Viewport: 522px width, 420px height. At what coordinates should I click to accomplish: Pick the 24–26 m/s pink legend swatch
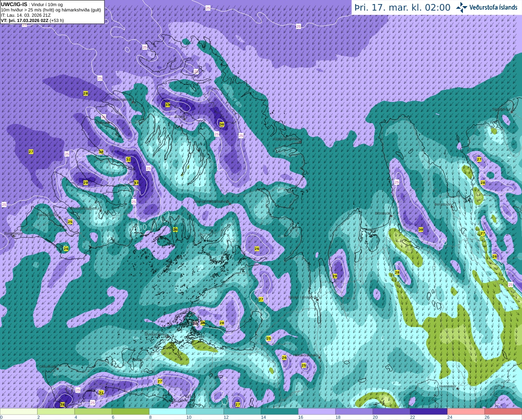point(466,411)
